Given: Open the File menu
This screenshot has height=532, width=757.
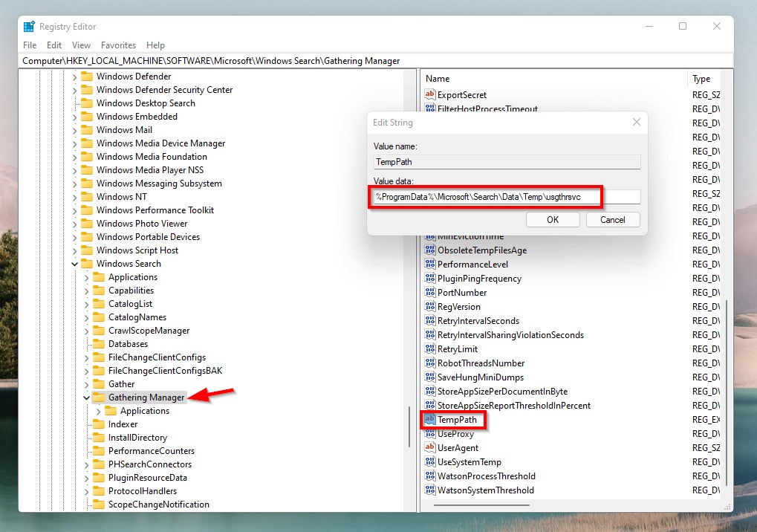Looking at the screenshot, I should (x=30, y=45).
